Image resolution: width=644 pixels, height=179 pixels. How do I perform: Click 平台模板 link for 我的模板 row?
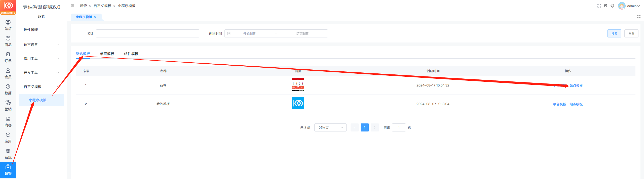(559, 104)
